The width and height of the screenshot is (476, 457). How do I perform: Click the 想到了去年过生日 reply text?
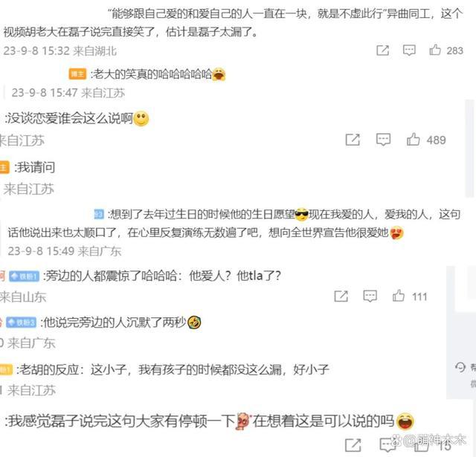[234, 224]
